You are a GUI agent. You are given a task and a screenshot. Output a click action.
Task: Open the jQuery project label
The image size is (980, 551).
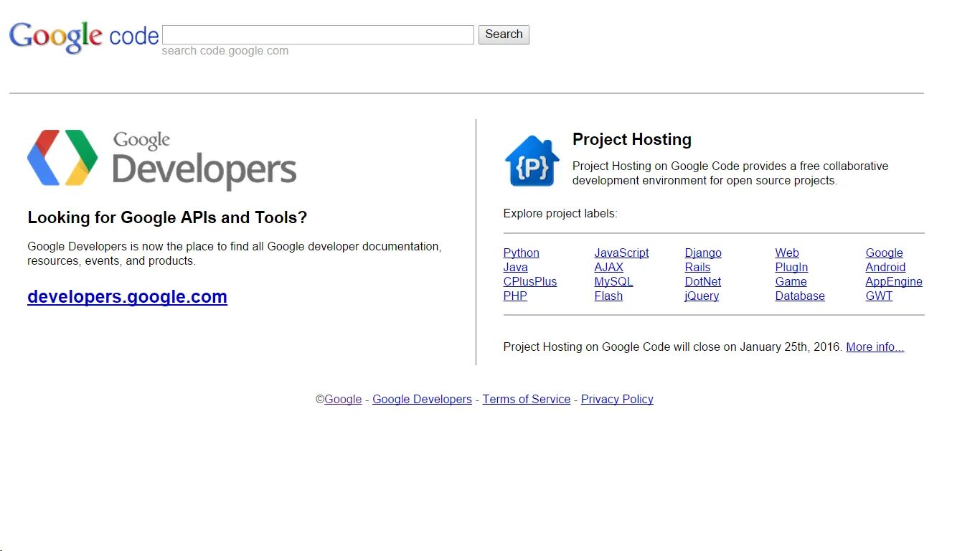point(702,296)
